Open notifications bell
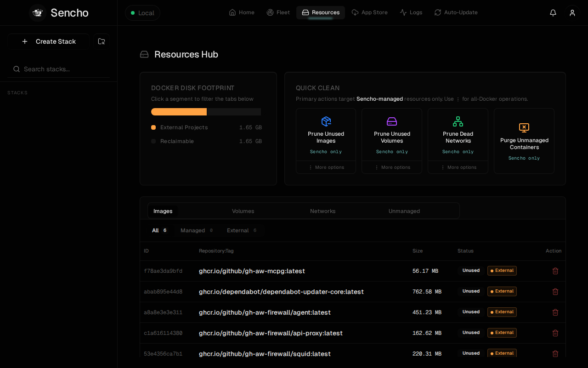 click(553, 13)
